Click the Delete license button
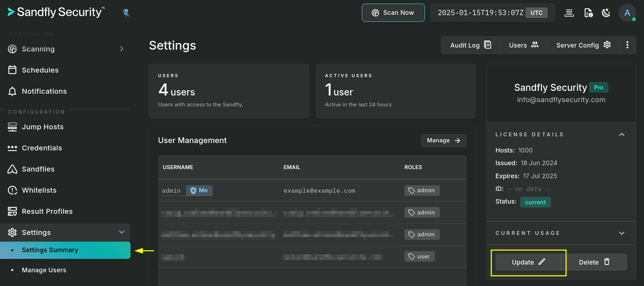The image size is (644, 286). (594, 262)
